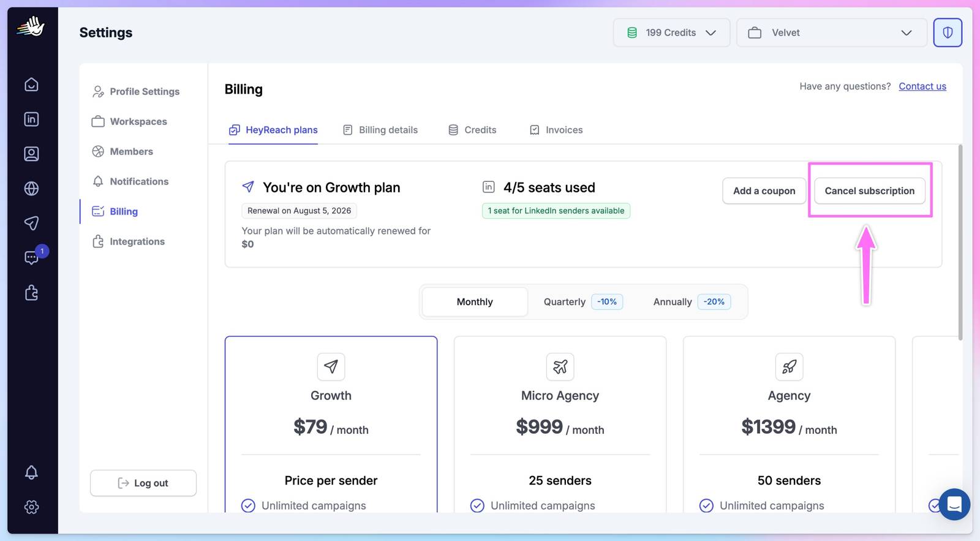
Task: Open the support chat bubble widget
Action: point(954,504)
